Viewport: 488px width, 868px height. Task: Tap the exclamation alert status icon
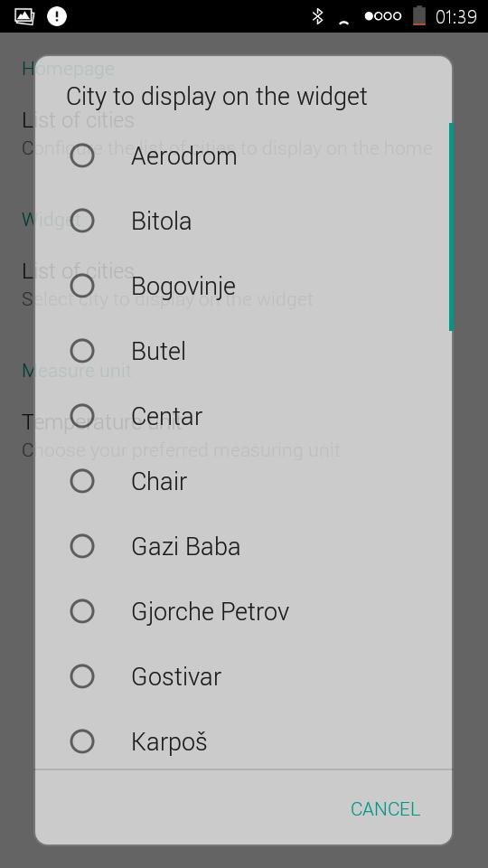tap(56, 16)
